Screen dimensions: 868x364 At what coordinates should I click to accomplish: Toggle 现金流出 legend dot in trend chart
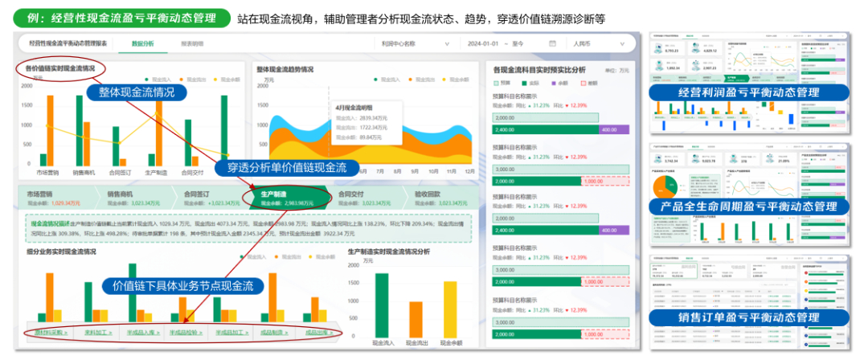[411, 80]
